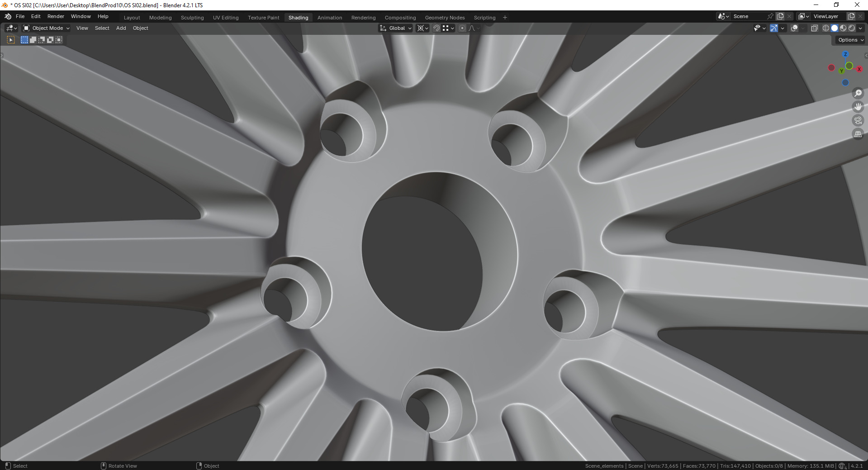The image size is (868, 470).
Task: Click the negative X axis gizmo dot
Action: point(831,68)
